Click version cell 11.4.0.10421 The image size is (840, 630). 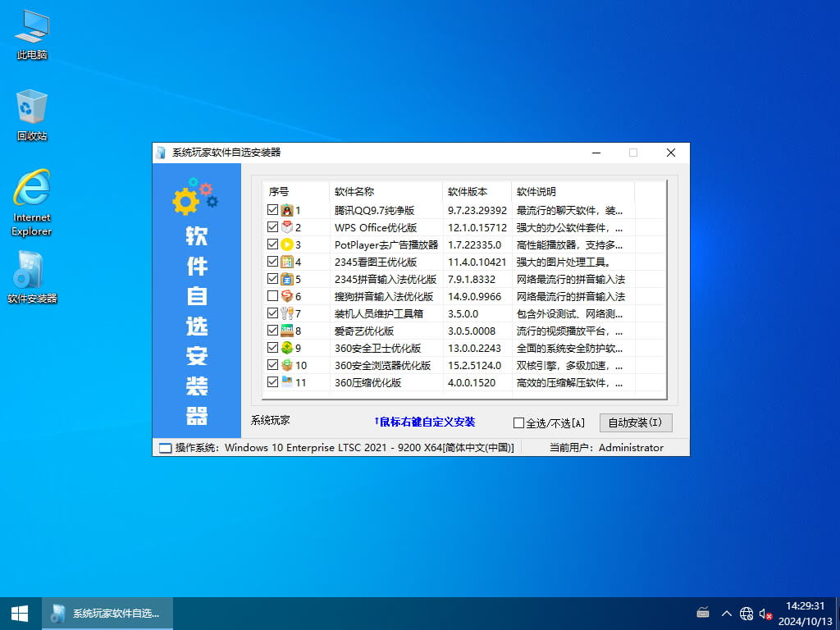tap(477, 262)
